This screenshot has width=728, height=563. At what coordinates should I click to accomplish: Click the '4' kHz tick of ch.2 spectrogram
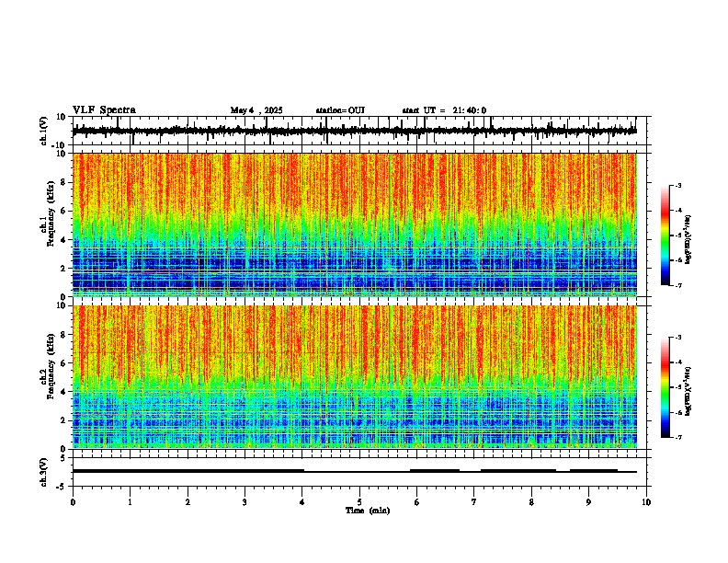(63, 392)
